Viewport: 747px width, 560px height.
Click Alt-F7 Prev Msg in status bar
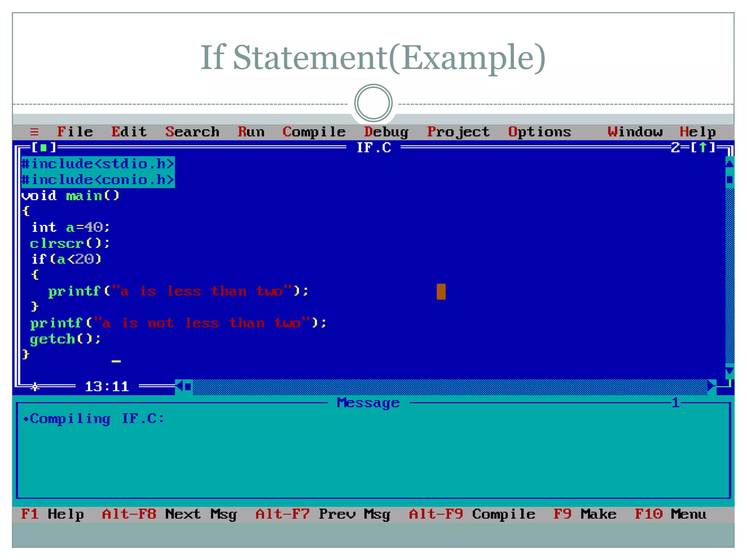[323, 514]
